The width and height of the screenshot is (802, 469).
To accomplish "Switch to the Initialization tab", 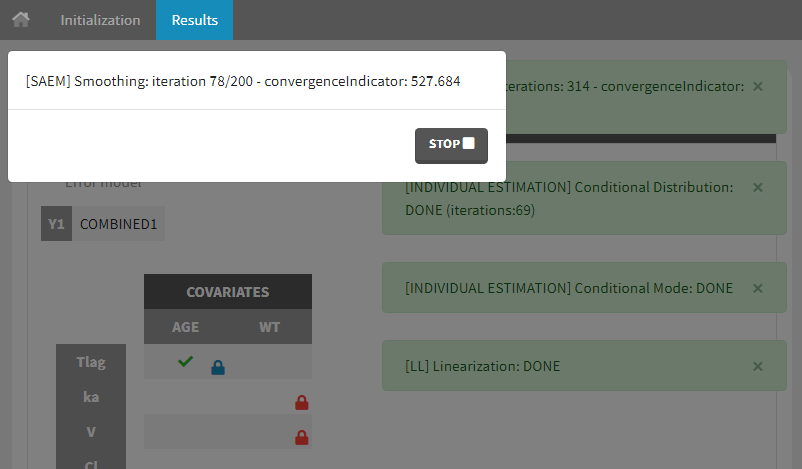I will tap(100, 20).
